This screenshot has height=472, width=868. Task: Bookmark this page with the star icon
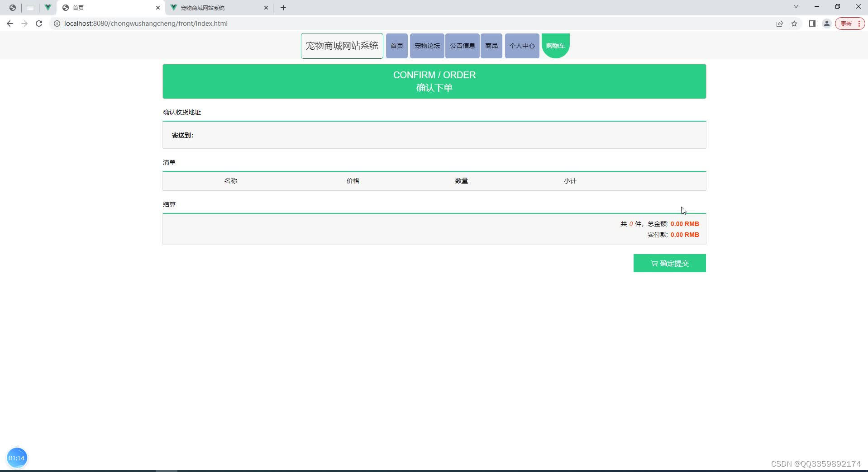794,24
